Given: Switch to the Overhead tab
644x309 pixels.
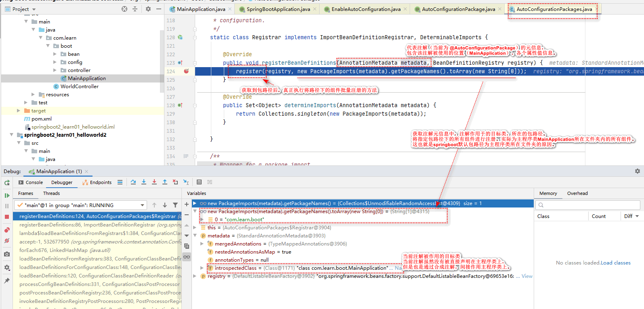Looking at the screenshot, I should point(577,193).
